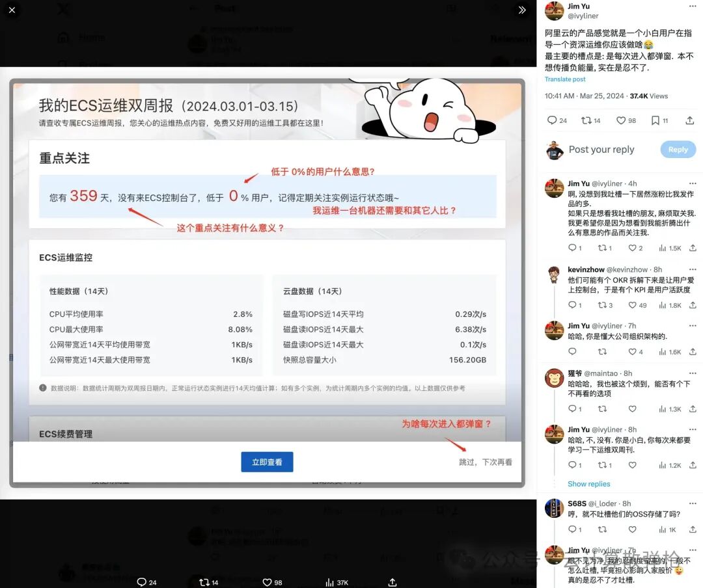Image resolution: width=703 pixels, height=588 pixels.
Task: Share the main post from the side panel
Action: click(690, 120)
